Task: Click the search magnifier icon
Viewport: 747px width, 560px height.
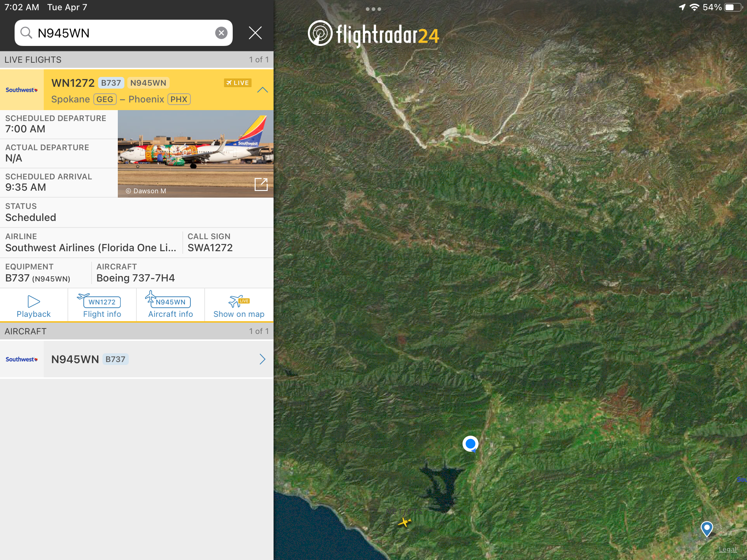Action: coord(26,33)
